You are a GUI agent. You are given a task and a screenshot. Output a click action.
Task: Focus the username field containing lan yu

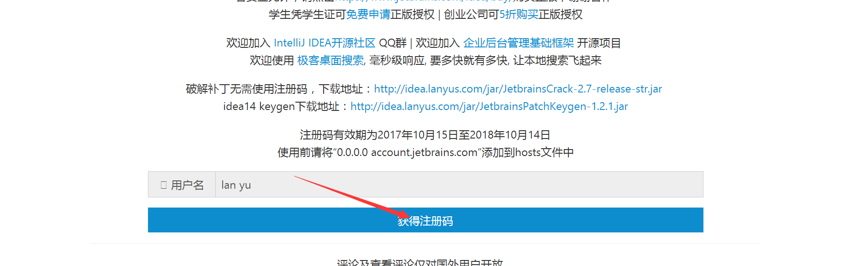pos(459,185)
